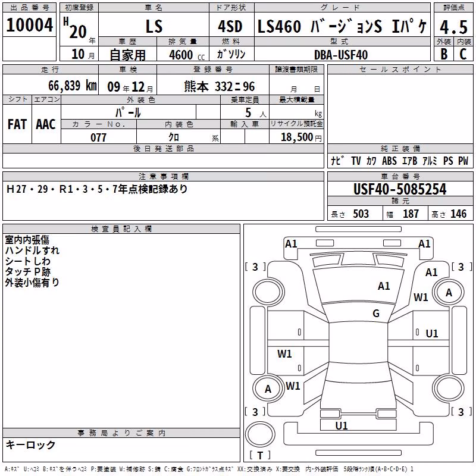Select the 点検記録あり notice line

(97, 189)
